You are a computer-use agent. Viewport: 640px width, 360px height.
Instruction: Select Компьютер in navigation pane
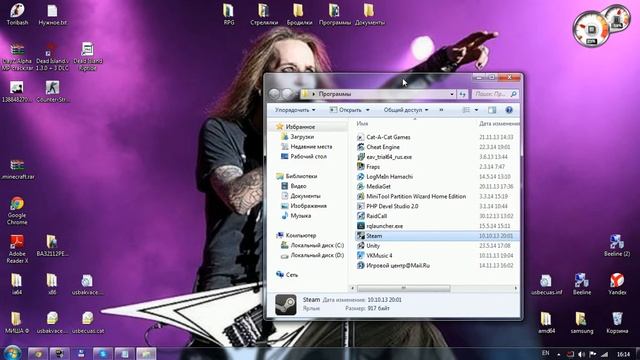[x=300, y=236]
